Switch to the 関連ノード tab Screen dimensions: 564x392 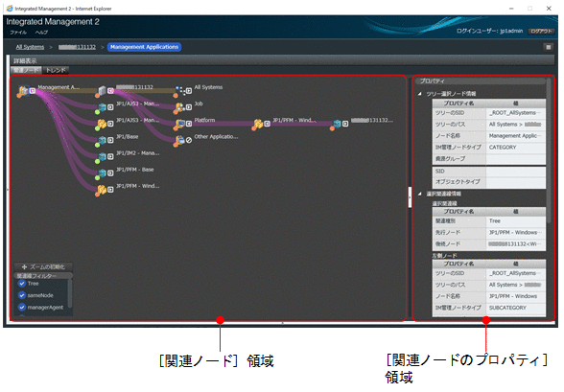coord(26,70)
